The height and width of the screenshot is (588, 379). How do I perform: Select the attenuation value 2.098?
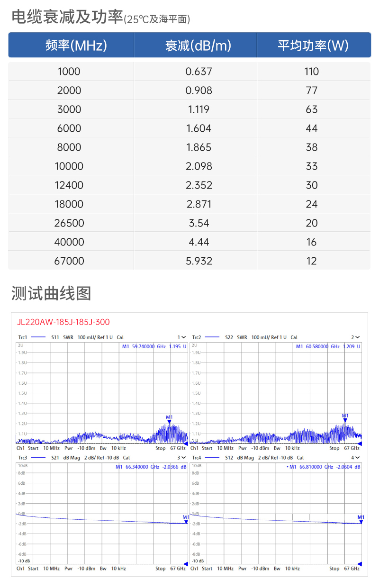[199, 166]
